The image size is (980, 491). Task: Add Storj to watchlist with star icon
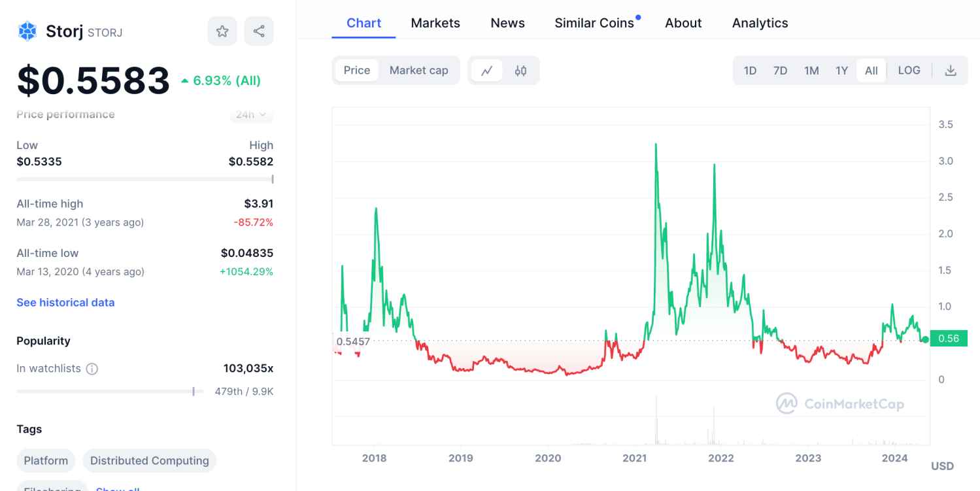tap(222, 31)
